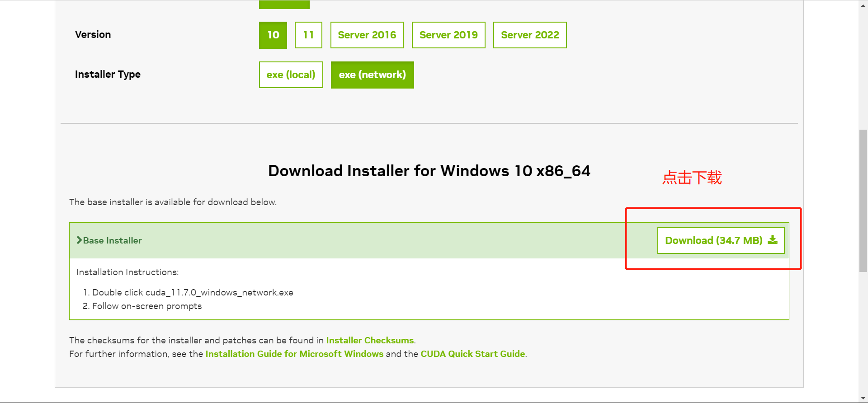Click the 'Installer Type' label

(x=108, y=74)
